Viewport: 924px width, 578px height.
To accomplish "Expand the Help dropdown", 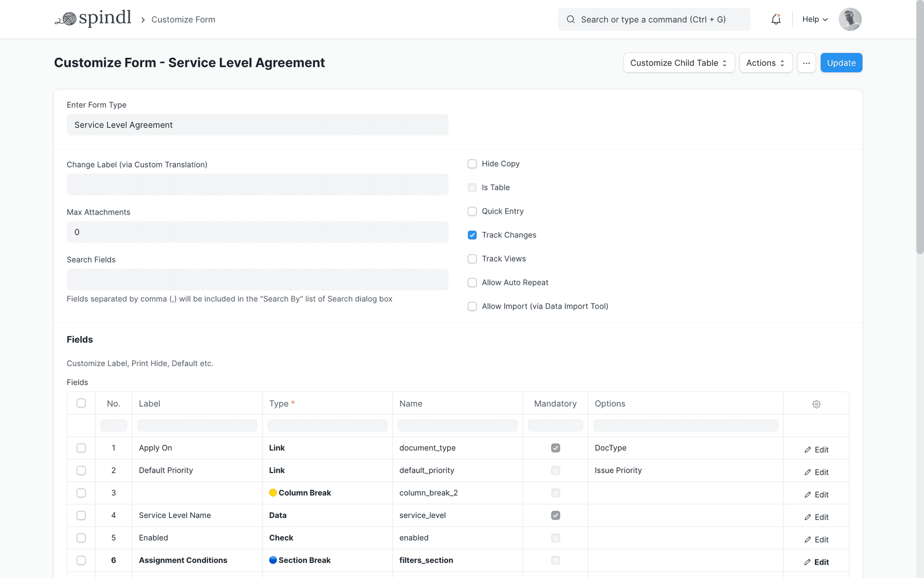I will (x=814, y=19).
